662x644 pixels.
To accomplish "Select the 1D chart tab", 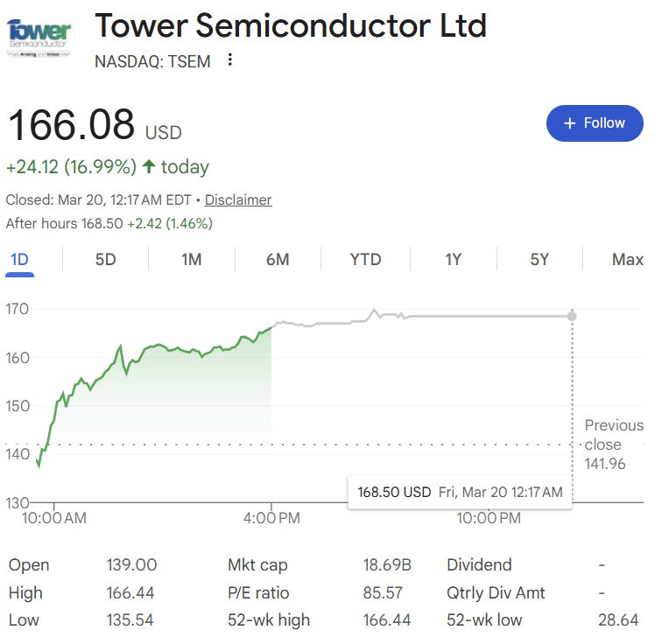I will pyautogui.click(x=19, y=259).
